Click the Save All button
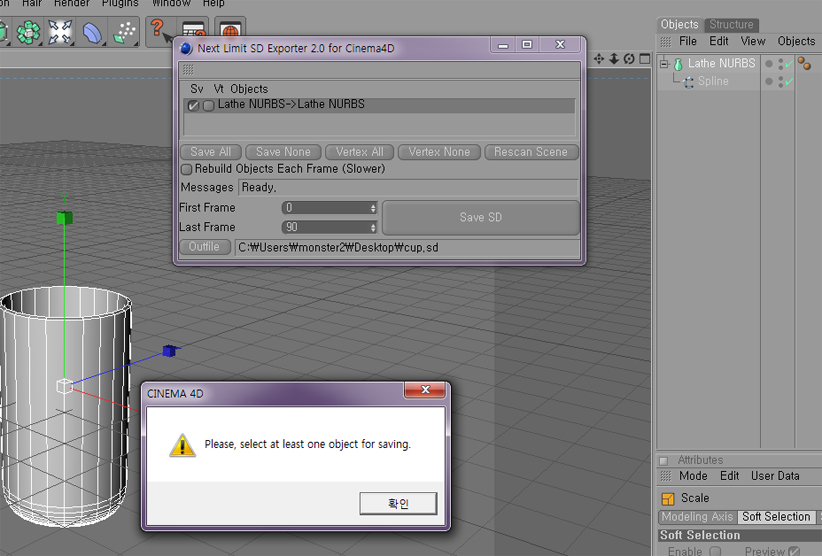Viewport: 822px width, 556px height. click(x=211, y=152)
